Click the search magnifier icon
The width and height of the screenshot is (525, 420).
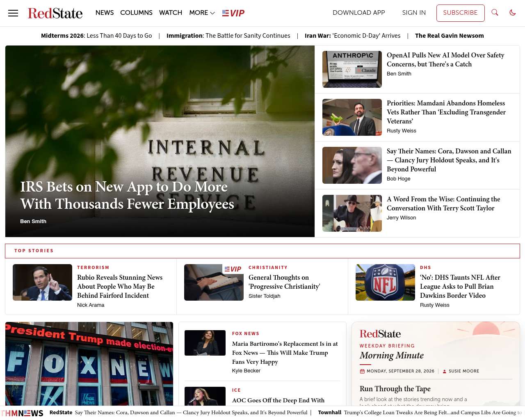[x=495, y=13]
